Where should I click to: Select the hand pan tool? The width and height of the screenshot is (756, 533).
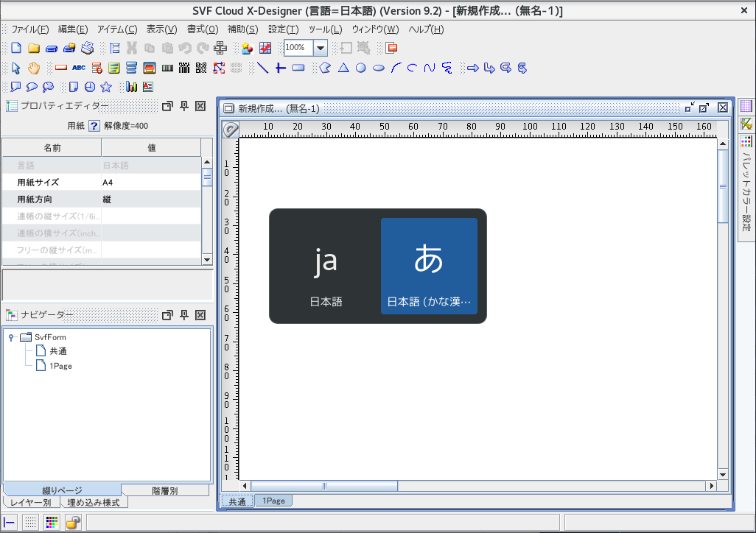[34, 68]
